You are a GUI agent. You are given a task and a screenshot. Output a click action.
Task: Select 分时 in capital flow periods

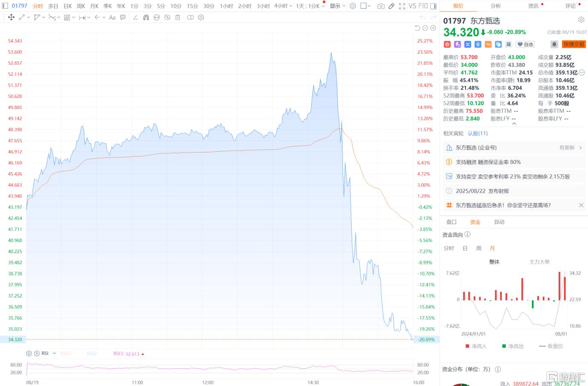point(449,248)
